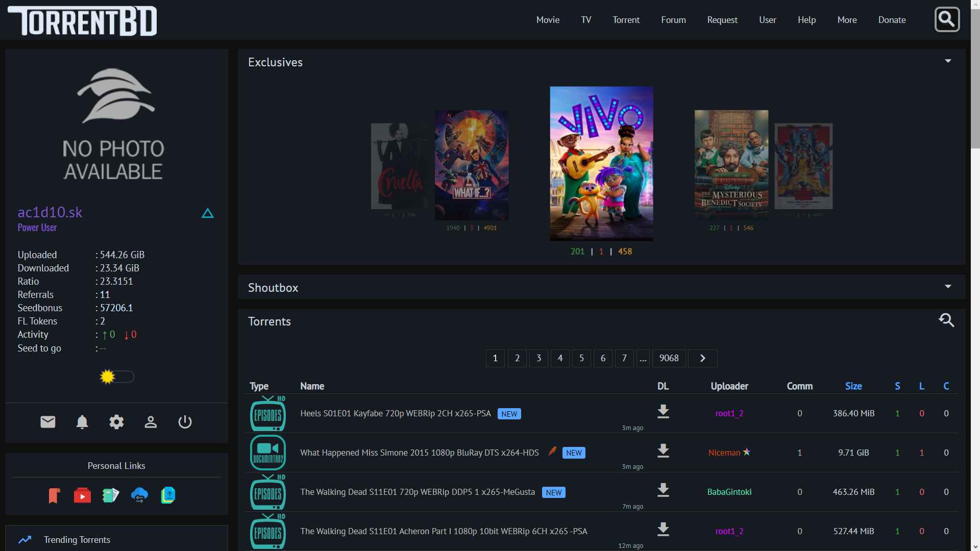Select the TV menu item
The width and height of the screenshot is (980, 551).
coord(586,20)
